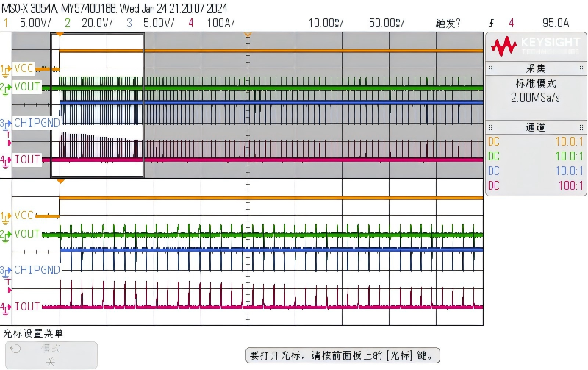588x370 pixels.
Task: Click VCC ground marker in upper window
Action: pyautogui.click(x=6, y=68)
